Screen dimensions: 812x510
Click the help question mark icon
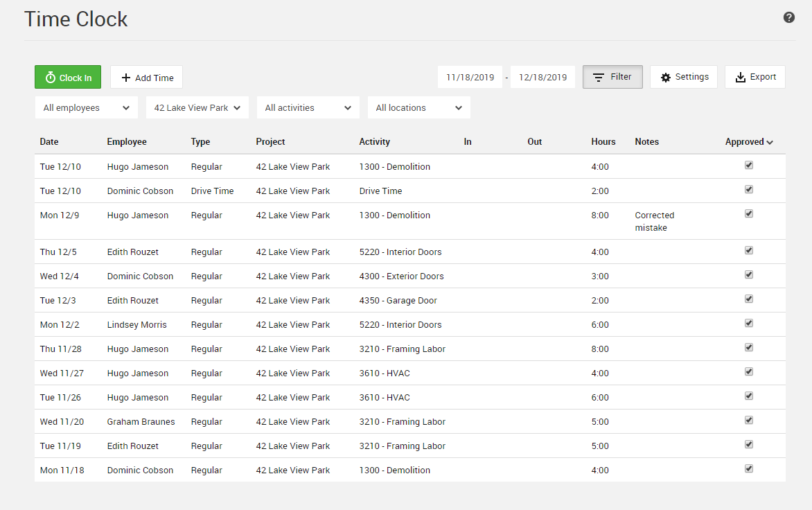[x=788, y=18]
